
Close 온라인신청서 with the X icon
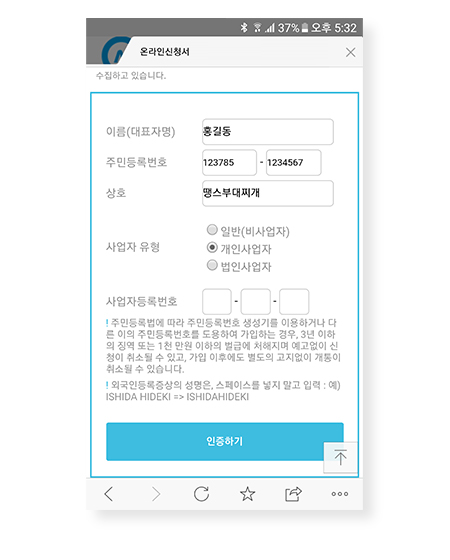350,52
